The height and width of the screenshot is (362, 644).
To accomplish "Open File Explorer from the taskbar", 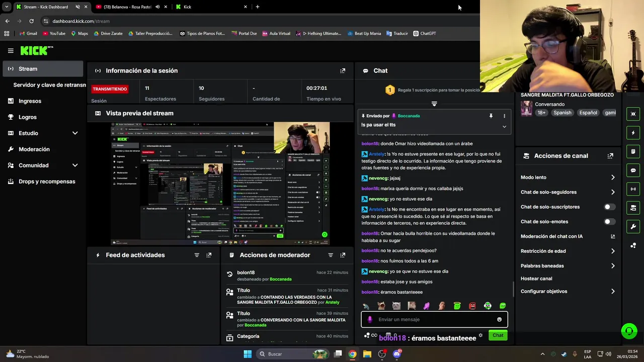I will tap(367, 354).
